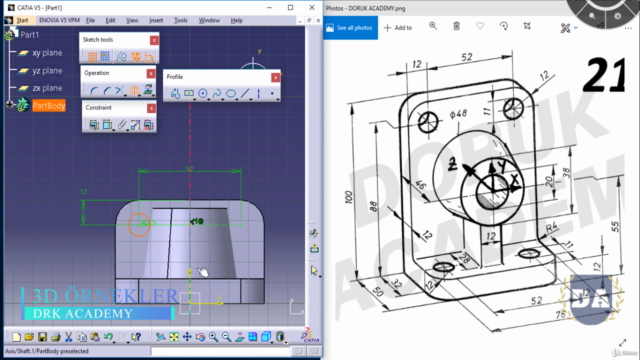This screenshot has width=640, height=360.
Task: Select the Fix Together clip tool
Action: click(x=122, y=124)
